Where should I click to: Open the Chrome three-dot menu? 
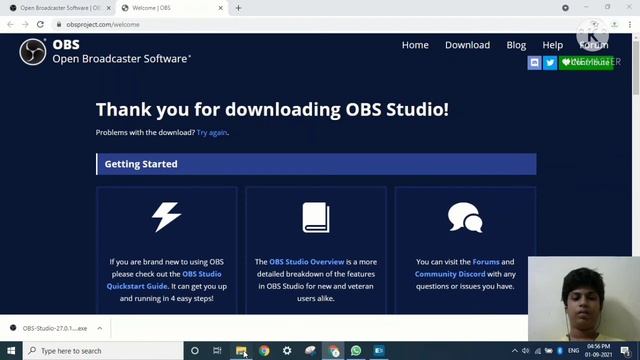click(x=630, y=24)
